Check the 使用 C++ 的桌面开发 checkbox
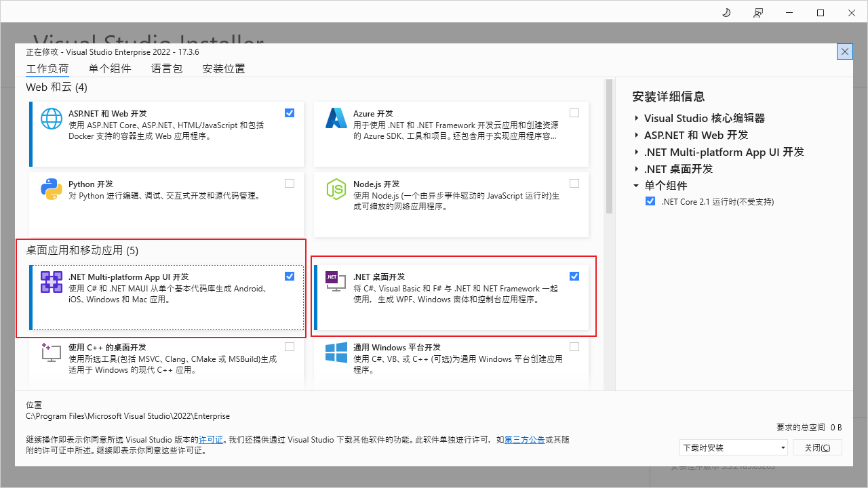Screen dimensions: 868x488 pos(290,346)
